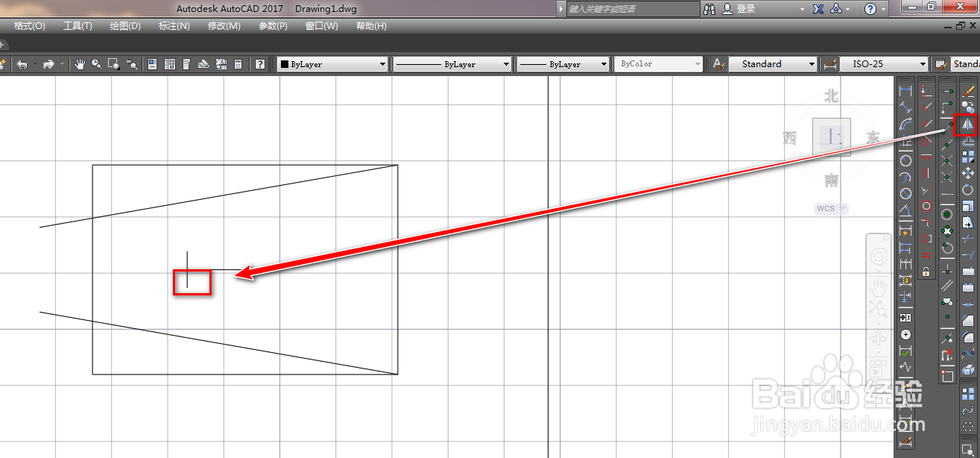
Task: Open the 参数(P) menu
Action: click(x=273, y=26)
